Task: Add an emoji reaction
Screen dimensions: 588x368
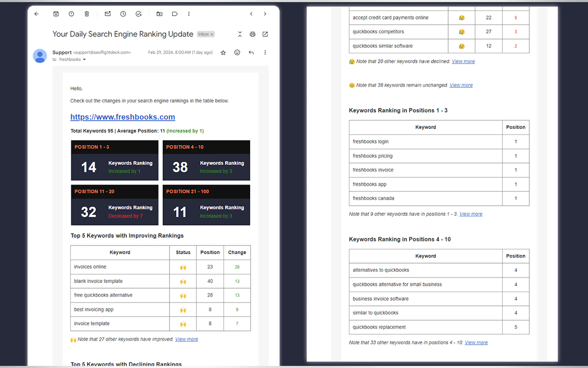Action: tap(237, 52)
